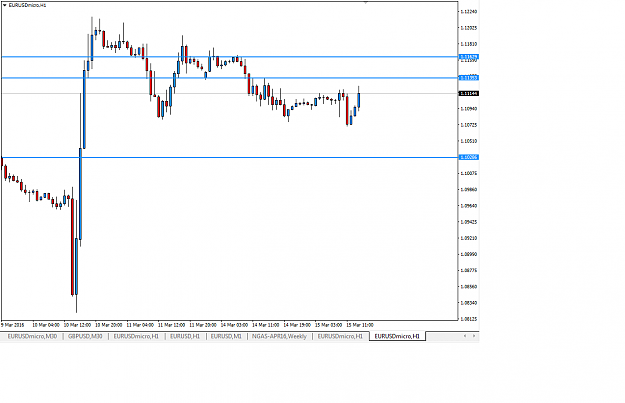Open the EURUSD,M1 chart tab
This screenshot has width=625, height=403.
pyautogui.click(x=226, y=336)
